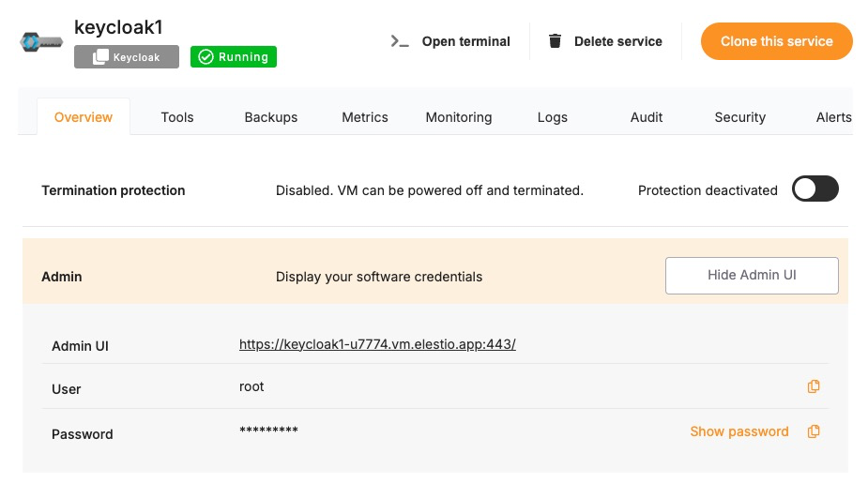Click the trash can delete icon

click(556, 41)
